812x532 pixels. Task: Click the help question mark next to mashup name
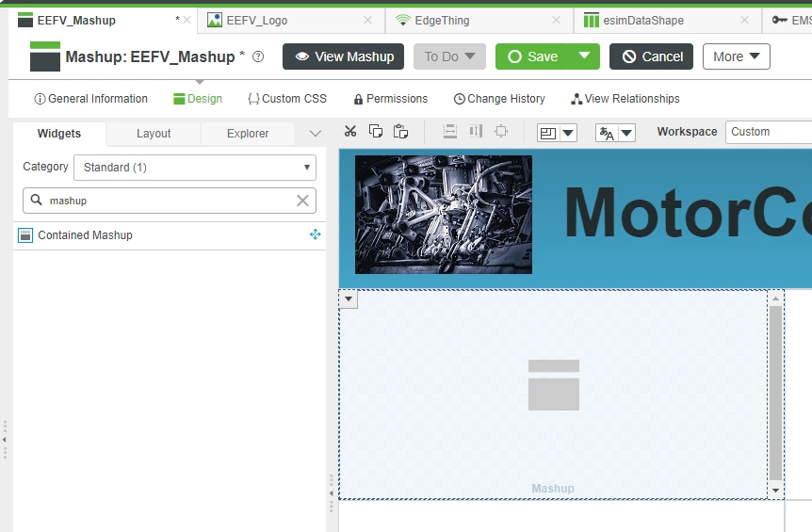coord(258,56)
